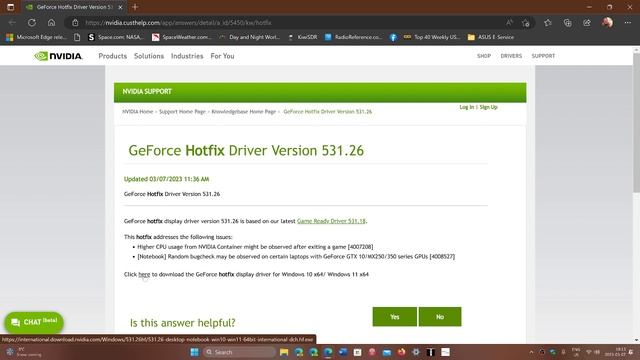
Task: Open Microsoft Edge release bookmark
Action: tap(36, 37)
